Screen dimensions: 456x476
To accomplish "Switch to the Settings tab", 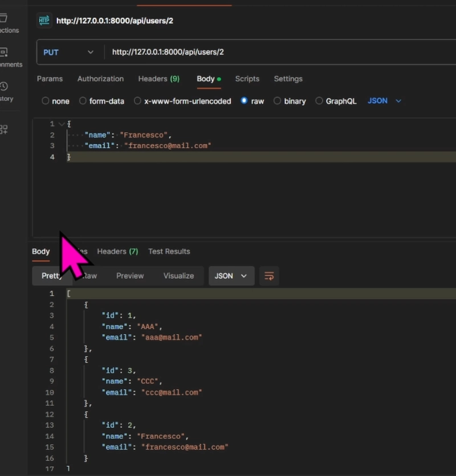I will (x=288, y=79).
